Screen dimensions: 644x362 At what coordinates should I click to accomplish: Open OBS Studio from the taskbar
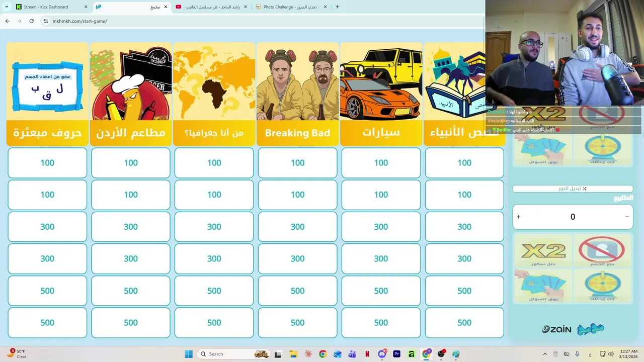pyautogui.click(x=441, y=354)
